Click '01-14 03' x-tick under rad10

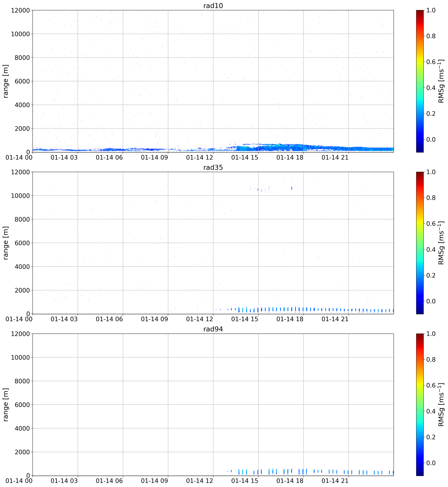pos(64,158)
